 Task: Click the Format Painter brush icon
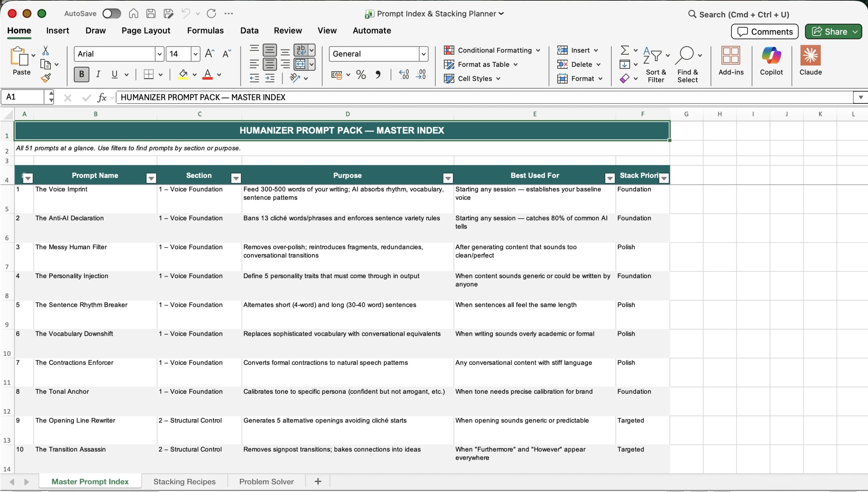(x=46, y=78)
